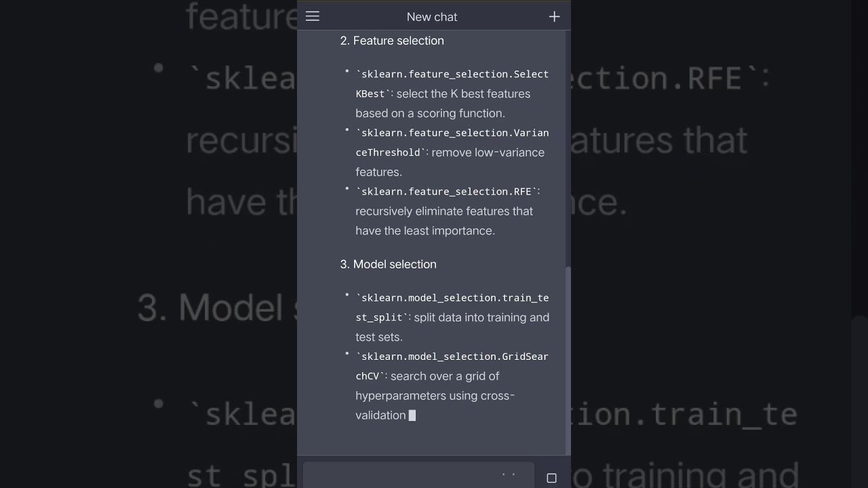Click 'remove low-variance features' description
Image resolution: width=868 pixels, height=488 pixels.
click(488, 153)
